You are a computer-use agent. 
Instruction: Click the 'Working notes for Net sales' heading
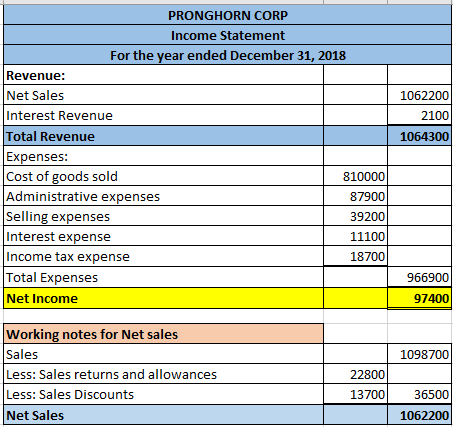(163, 334)
